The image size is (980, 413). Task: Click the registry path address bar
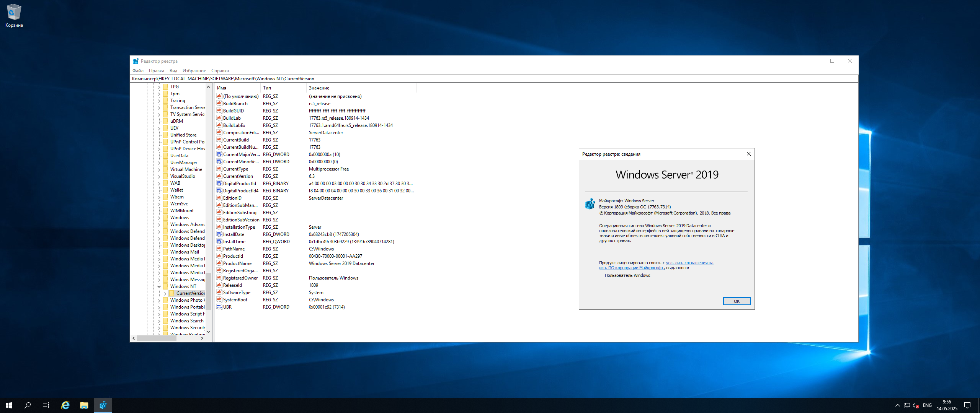(x=494, y=79)
